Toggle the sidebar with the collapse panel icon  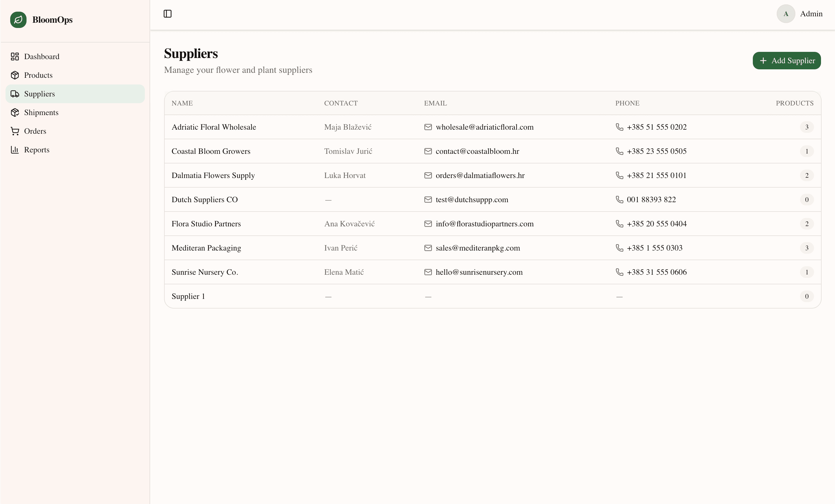(x=167, y=14)
